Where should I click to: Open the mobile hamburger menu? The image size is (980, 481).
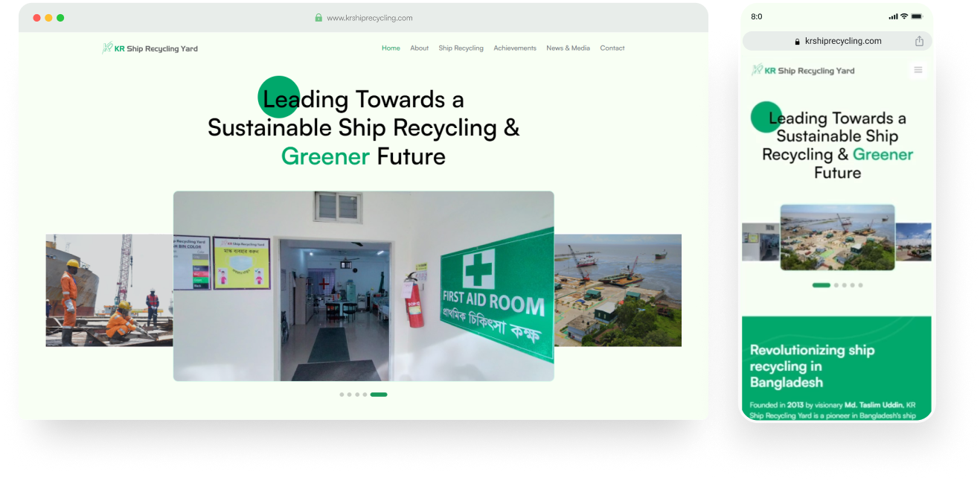(917, 70)
